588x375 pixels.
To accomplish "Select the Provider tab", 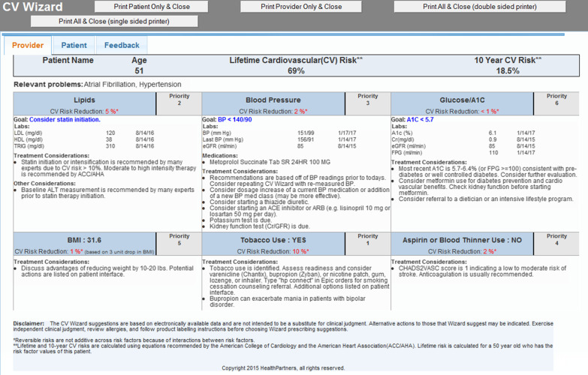I will coord(28,46).
